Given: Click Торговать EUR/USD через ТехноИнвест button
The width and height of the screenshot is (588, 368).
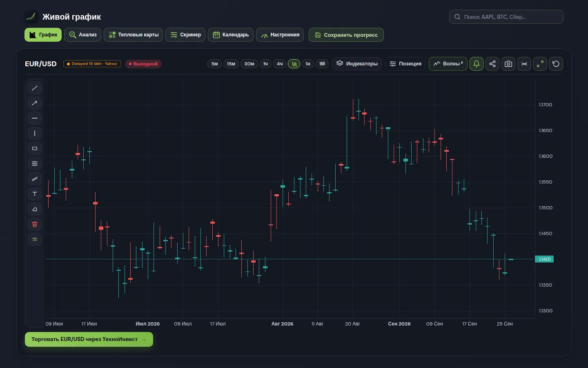Looking at the screenshot, I should 89,339.
